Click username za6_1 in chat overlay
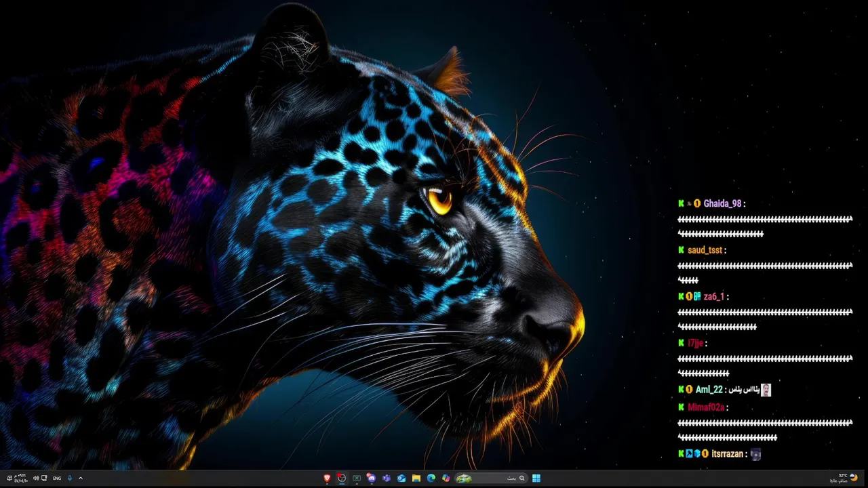 [x=714, y=296]
